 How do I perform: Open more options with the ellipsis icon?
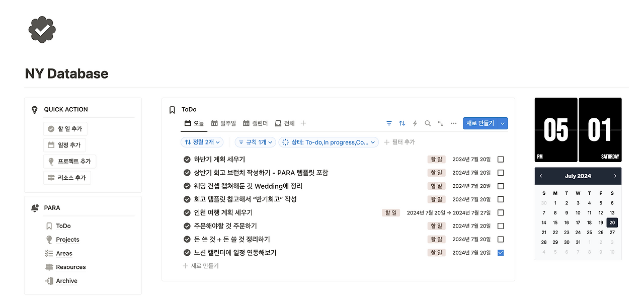pyautogui.click(x=453, y=123)
